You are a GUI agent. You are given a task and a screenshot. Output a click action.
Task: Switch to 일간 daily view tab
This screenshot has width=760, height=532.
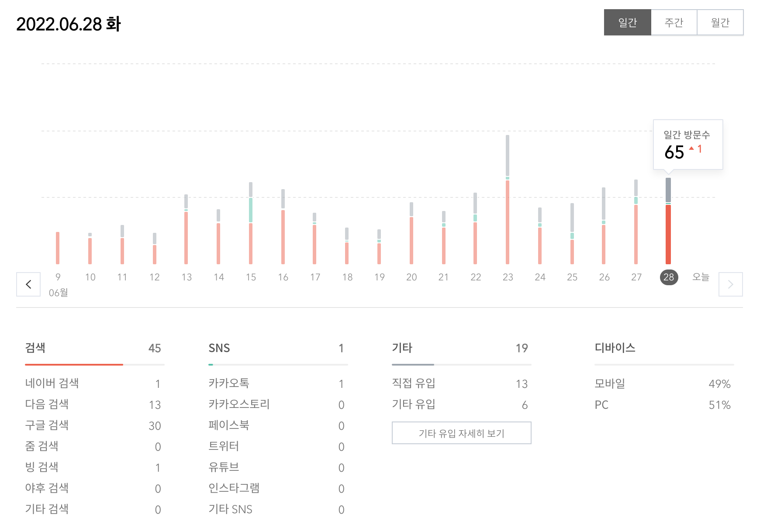(x=628, y=22)
